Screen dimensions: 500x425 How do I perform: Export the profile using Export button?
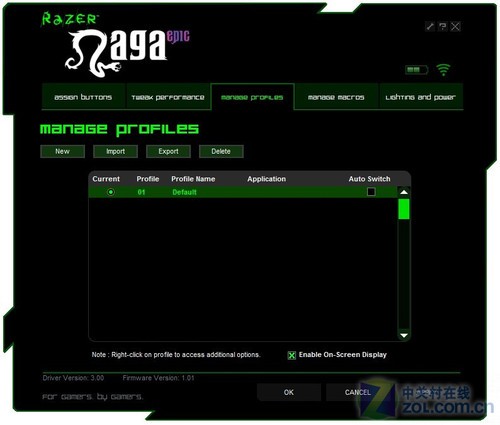168,151
